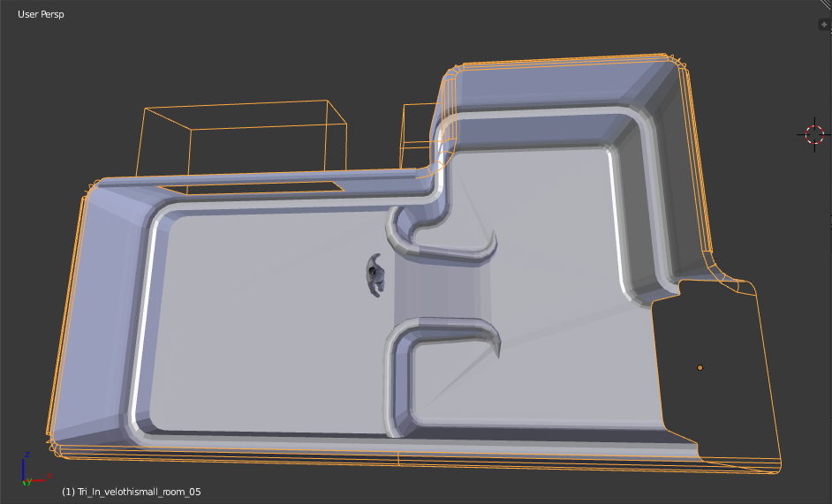Click the "Tri_In_velothismall_room_05" object name text
This screenshot has height=504, width=832.
pos(139,492)
